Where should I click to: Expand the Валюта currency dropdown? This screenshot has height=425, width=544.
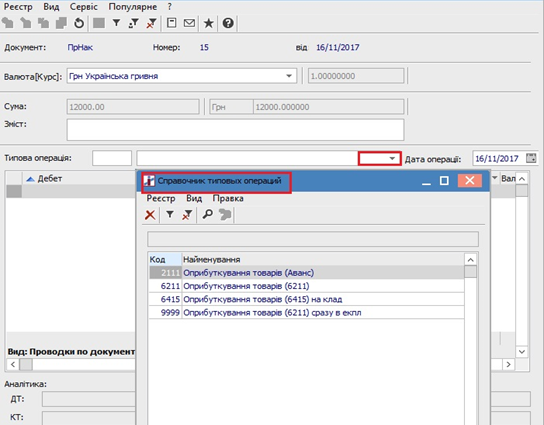pos(289,76)
